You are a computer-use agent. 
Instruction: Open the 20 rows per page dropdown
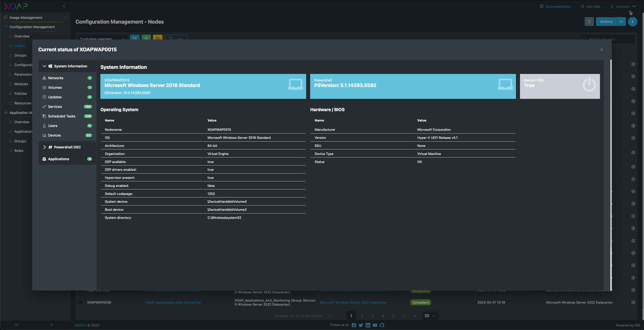[430, 316]
